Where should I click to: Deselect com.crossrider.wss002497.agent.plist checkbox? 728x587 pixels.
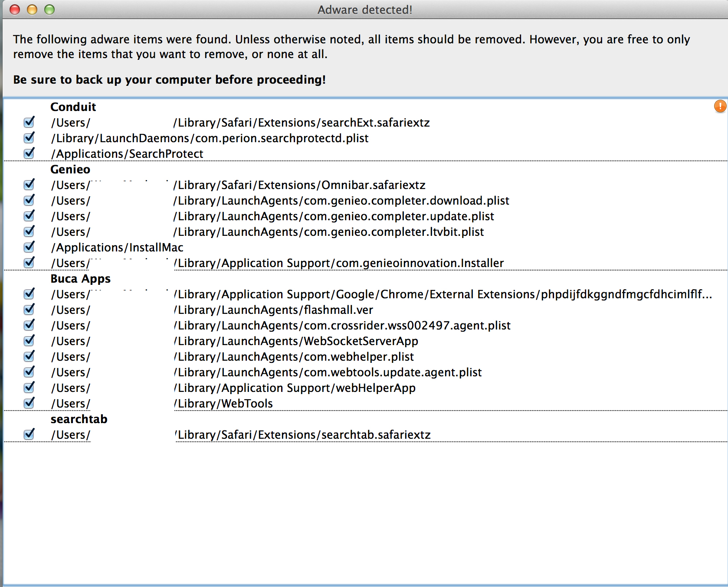point(29,325)
